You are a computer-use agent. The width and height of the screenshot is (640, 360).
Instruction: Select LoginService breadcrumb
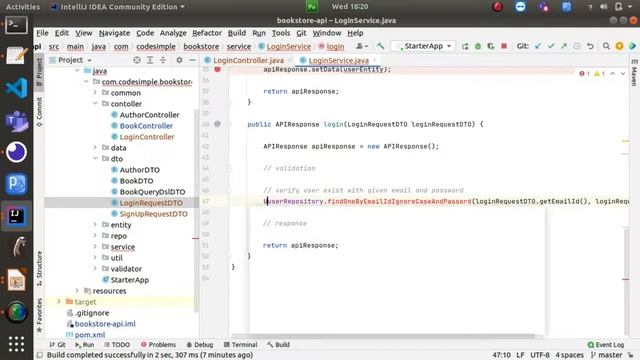click(285, 47)
